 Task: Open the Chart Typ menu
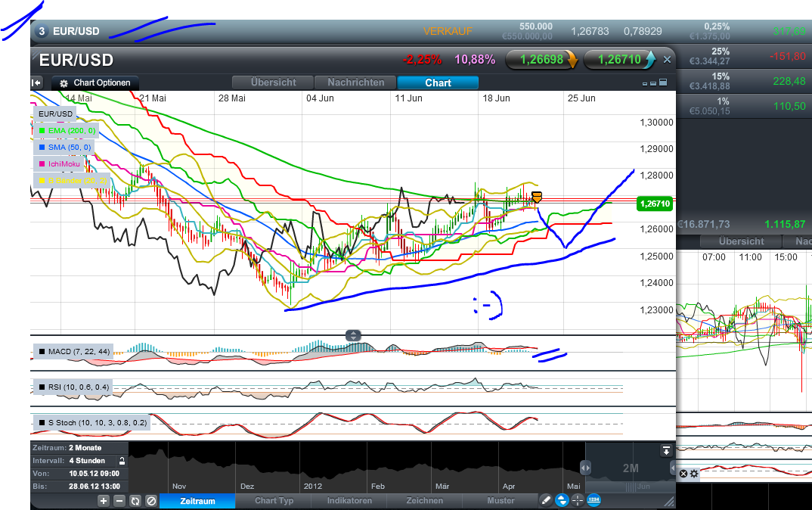tap(274, 501)
